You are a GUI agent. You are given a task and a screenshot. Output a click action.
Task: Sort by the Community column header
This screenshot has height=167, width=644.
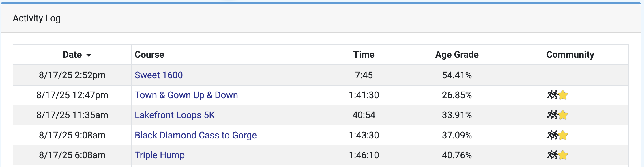click(x=570, y=55)
